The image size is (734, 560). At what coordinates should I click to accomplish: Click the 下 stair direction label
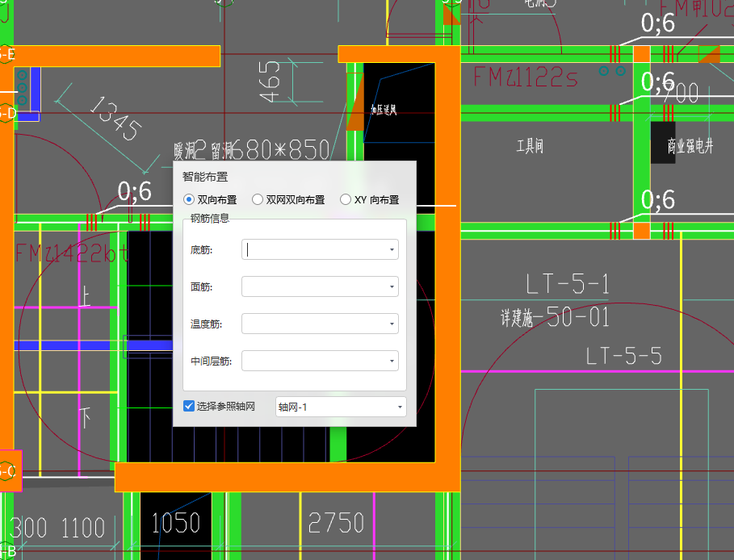click(x=85, y=417)
